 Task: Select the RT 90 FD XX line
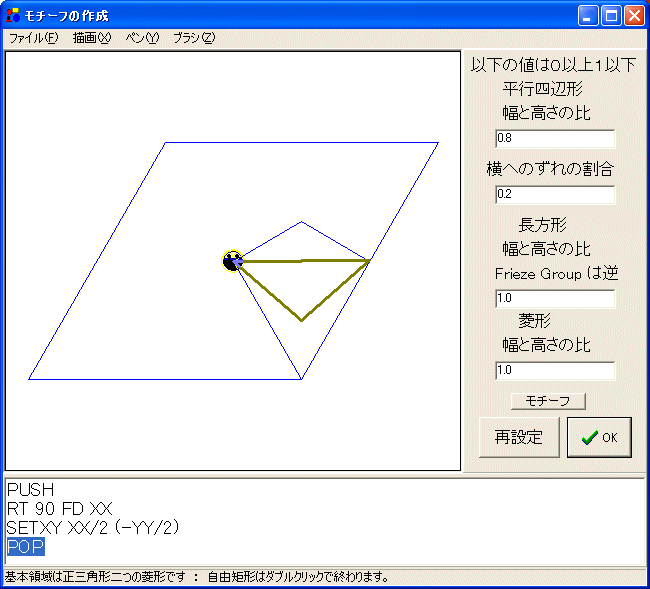pos(60,509)
